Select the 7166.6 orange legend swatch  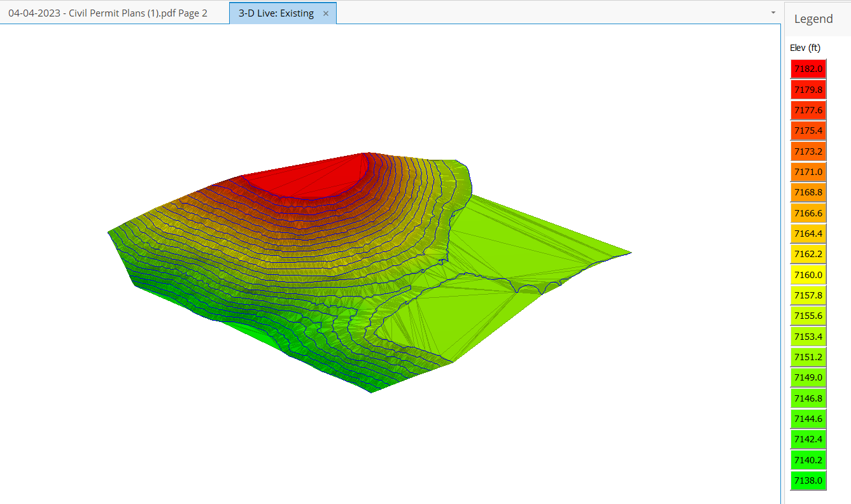pos(808,213)
